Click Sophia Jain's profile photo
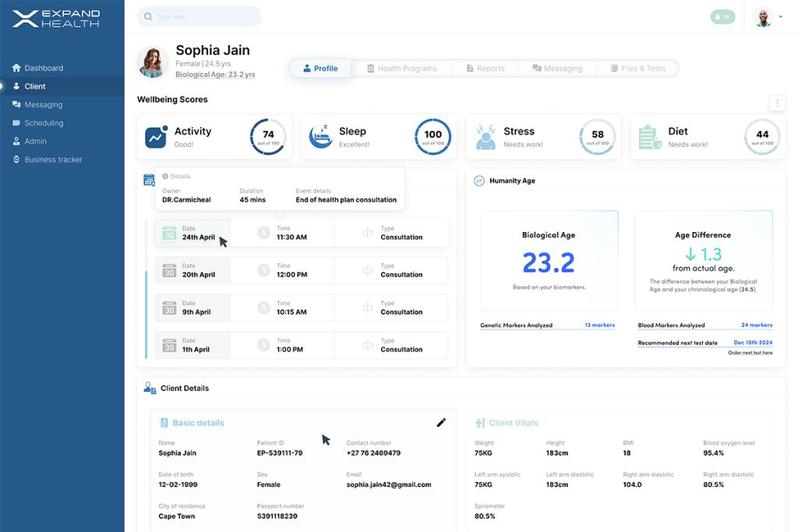Screen dimensions: 798x532 [x=153, y=62]
